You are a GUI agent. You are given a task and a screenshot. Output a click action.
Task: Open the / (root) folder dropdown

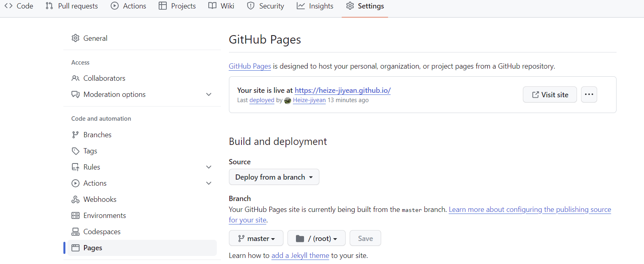tap(317, 238)
